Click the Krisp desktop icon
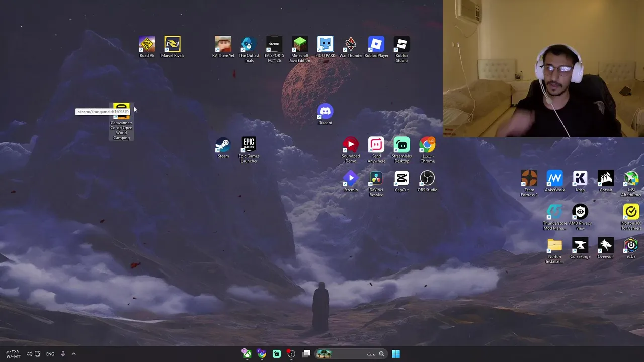The width and height of the screenshot is (644, 362). (x=580, y=181)
